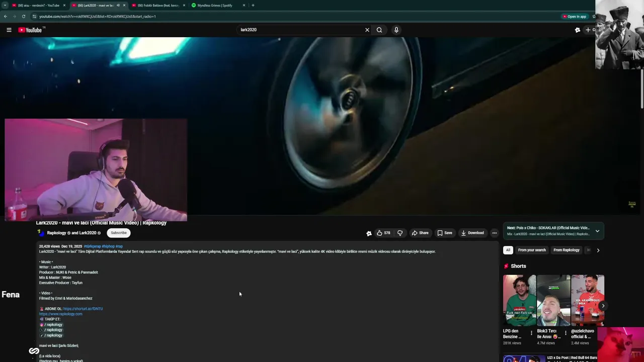
Task: Close the Lark2020 tab
Action: (x=124, y=5)
